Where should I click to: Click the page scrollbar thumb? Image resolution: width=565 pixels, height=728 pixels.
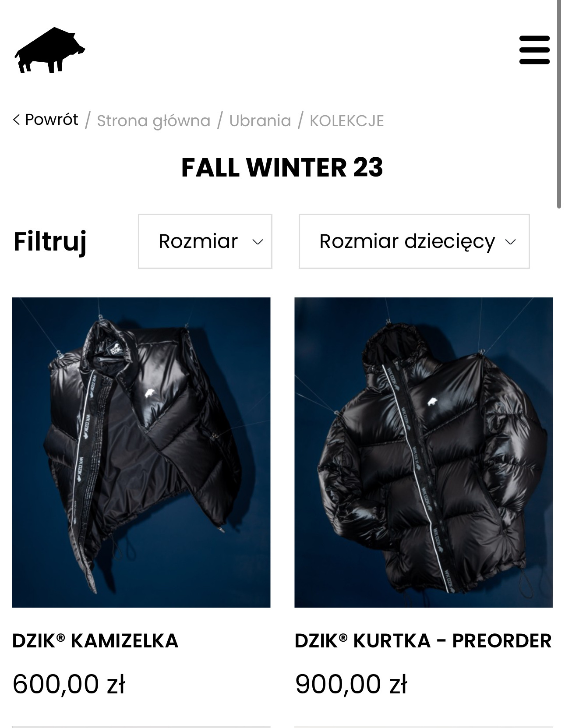tap(559, 104)
